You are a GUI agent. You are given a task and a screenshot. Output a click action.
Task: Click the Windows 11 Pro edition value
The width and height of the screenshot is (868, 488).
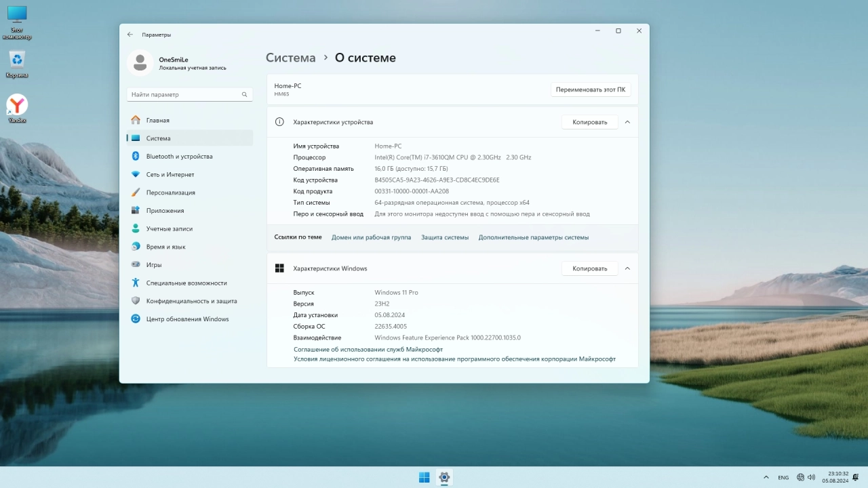click(396, 293)
